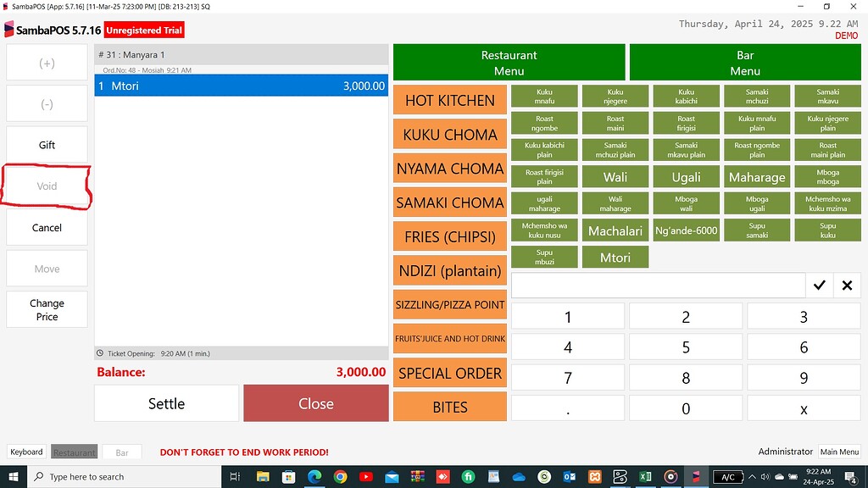
Task: Switch to the Restaurant Menu tab
Action: [x=509, y=62]
